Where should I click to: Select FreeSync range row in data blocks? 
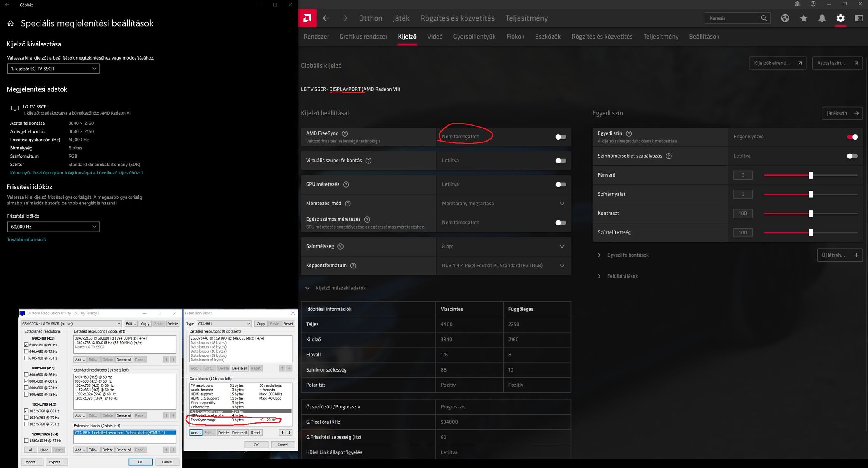tap(240, 420)
